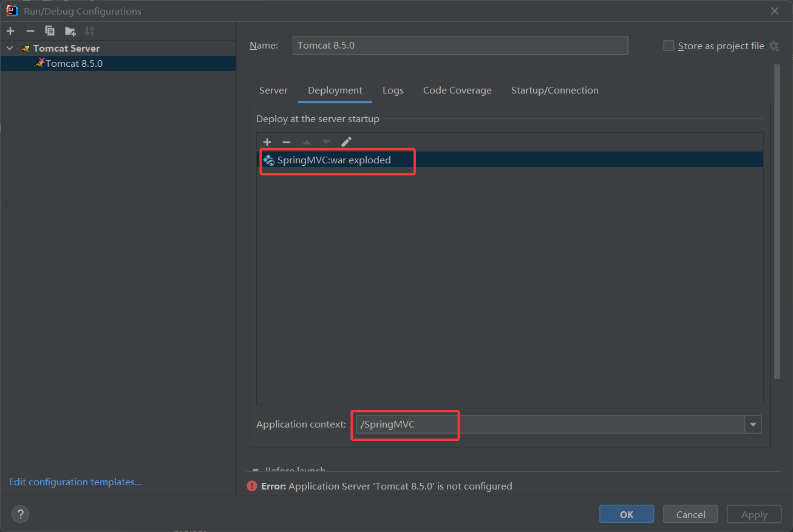Click the Cancel button
The image size is (793, 532).
click(690, 514)
